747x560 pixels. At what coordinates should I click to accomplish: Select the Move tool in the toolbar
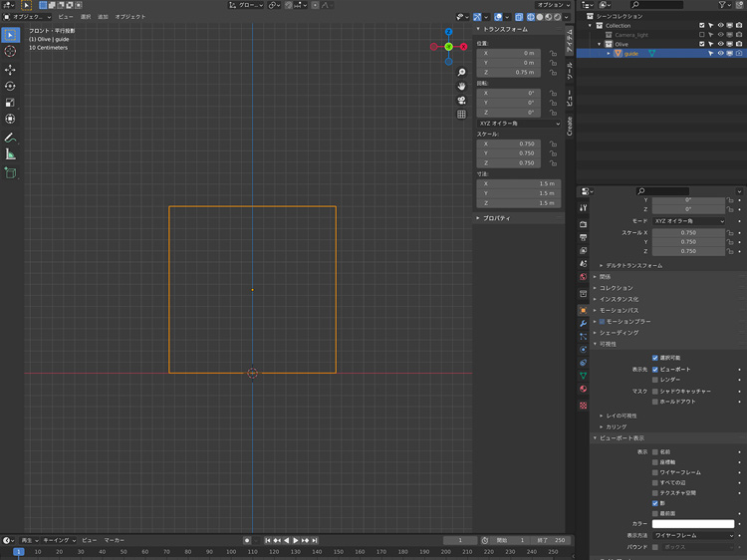pos(10,70)
